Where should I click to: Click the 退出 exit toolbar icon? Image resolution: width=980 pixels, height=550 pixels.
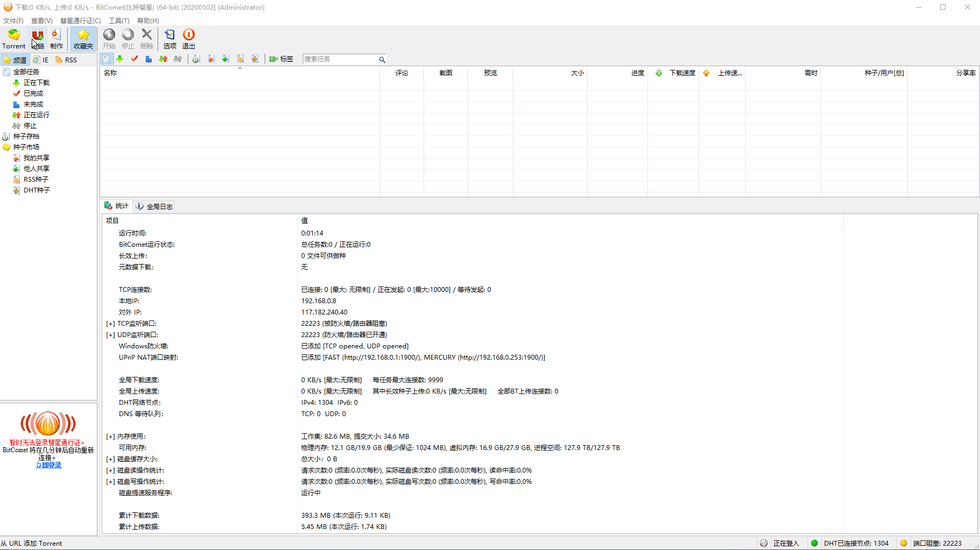[189, 39]
